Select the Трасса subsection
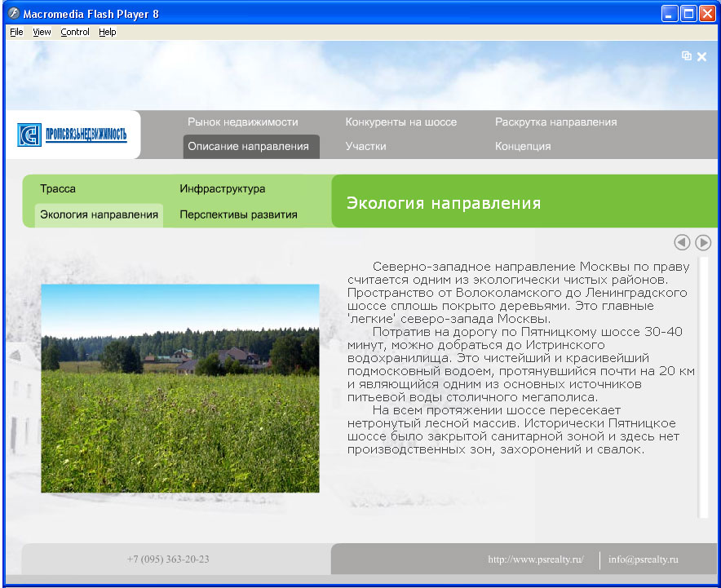The height and width of the screenshot is (588, 721). pyautogui.click(x=58, y=188)
